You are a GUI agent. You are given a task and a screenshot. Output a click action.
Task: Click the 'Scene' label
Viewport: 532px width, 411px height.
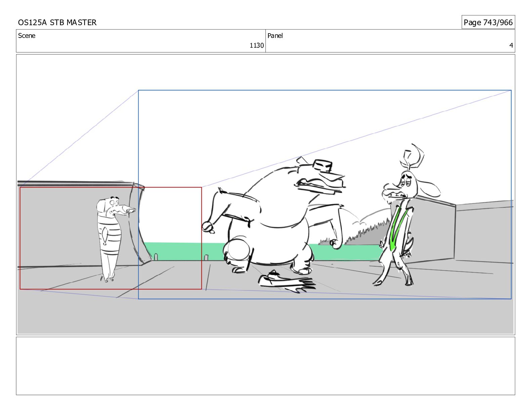click(27, 36)
